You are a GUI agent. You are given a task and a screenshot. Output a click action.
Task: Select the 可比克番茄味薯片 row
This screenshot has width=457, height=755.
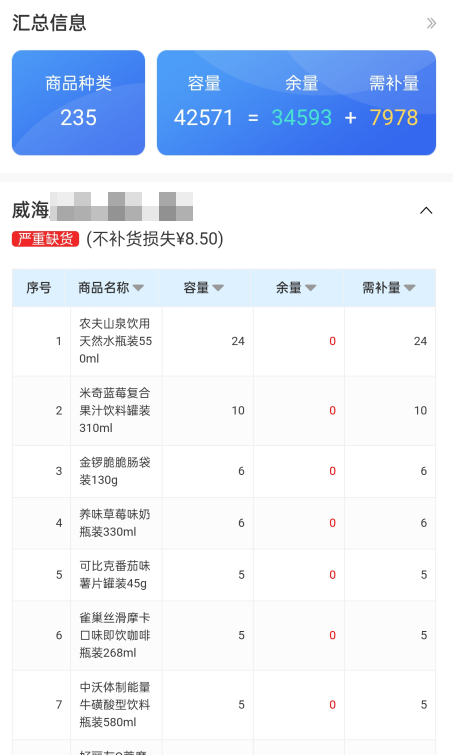(224, 575)
